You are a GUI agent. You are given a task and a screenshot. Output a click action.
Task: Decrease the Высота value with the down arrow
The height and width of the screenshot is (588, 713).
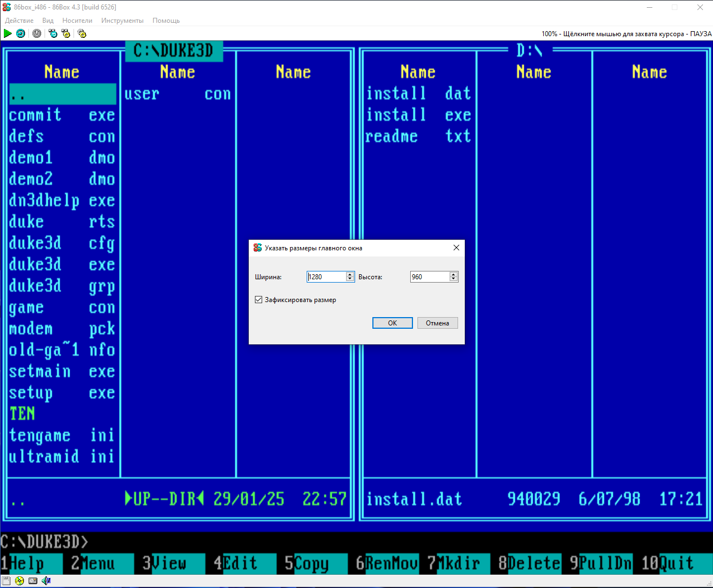tap(454, 279)
